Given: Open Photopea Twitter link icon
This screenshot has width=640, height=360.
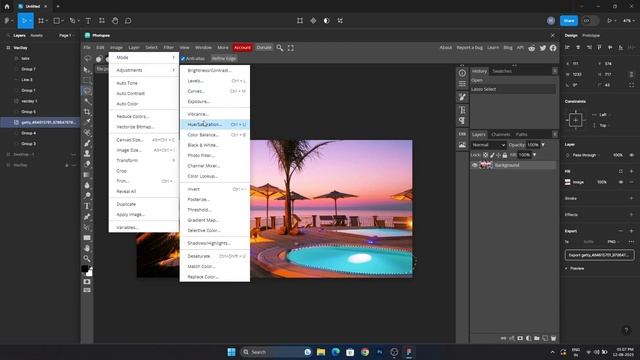Looking at the screenshot, I should (542, 48).
